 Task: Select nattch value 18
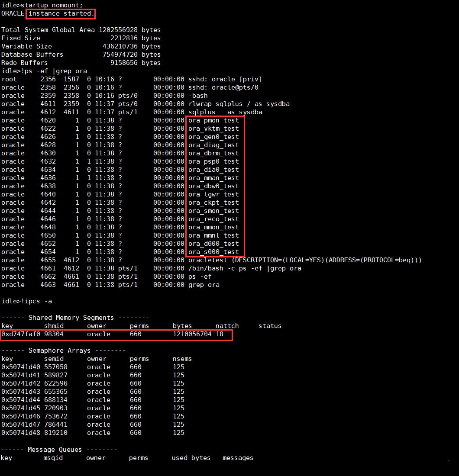[220, 334]
